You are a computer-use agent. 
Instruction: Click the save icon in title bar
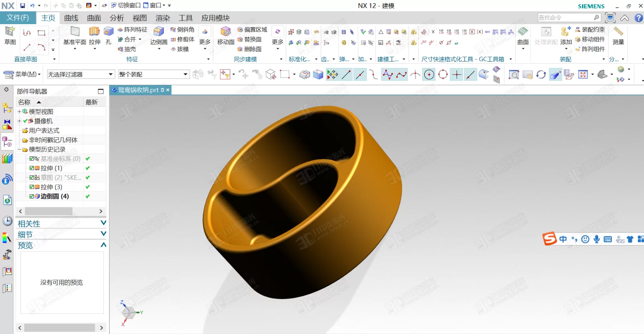coord(23,6)
